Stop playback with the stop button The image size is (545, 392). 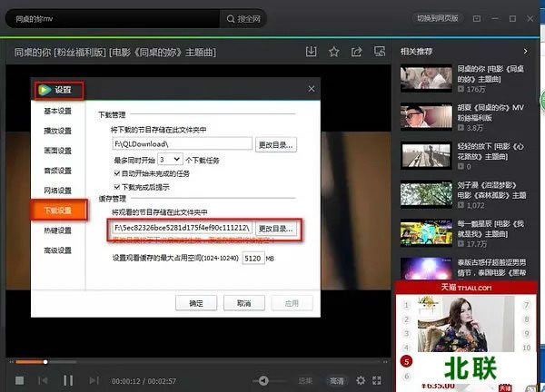point(18,380)
